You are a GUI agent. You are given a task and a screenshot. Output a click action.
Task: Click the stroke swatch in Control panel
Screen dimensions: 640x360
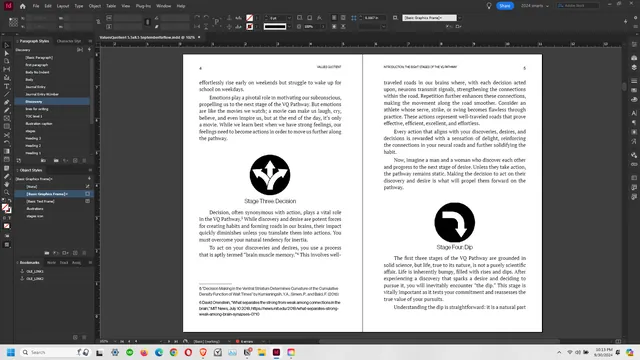tap(249, 27)
